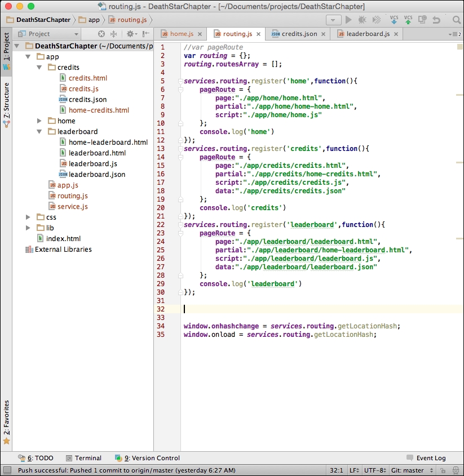Viewport: 464px width, 476px height.
Task: Start debugging via the bug icon
Action: [x=362, y=19]
